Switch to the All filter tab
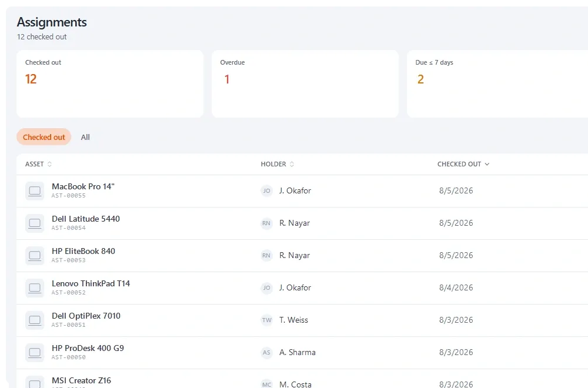Screen dimensions: 588x388 pos(85,137)
